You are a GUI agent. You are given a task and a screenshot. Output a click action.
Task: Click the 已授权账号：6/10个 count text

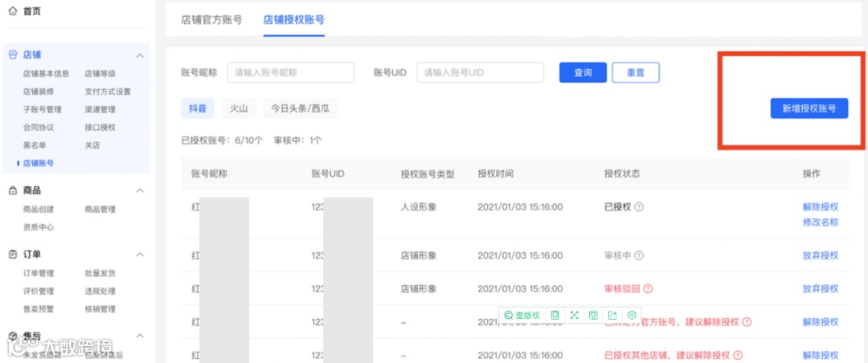[x=222, y=141]
